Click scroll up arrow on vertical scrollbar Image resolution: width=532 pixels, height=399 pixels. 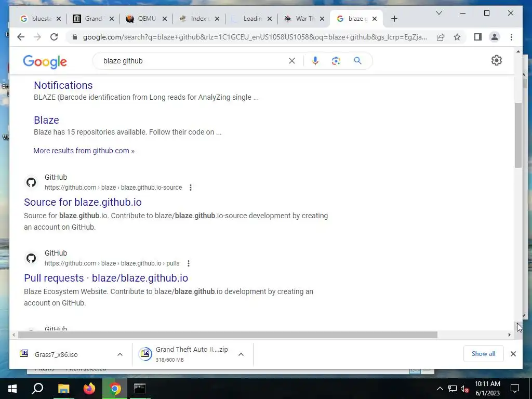(518, 51)
